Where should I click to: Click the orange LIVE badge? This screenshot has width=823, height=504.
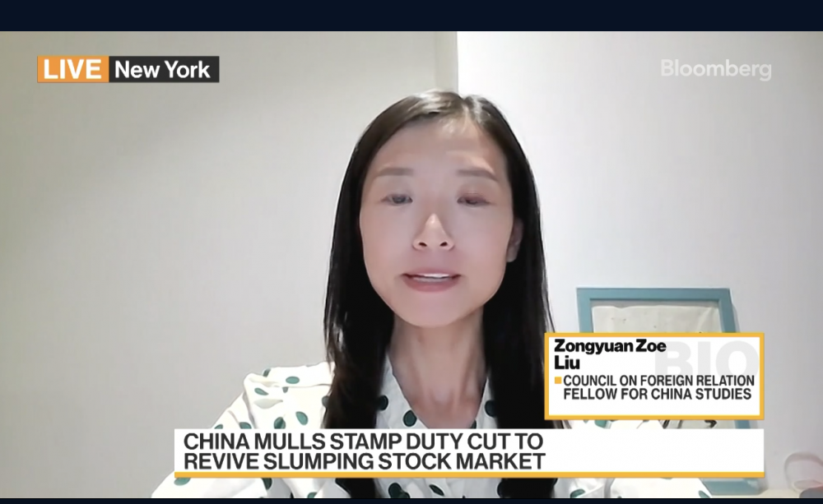point(72,69)
